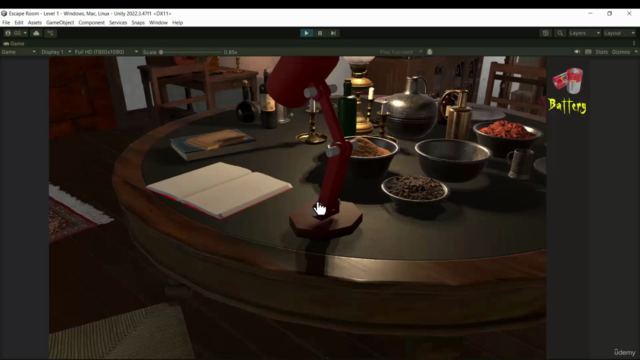Image resolution: width=640 pixels, height=360 pixels.
Task: Select the Game tab
Action: [x=14, y=43]
